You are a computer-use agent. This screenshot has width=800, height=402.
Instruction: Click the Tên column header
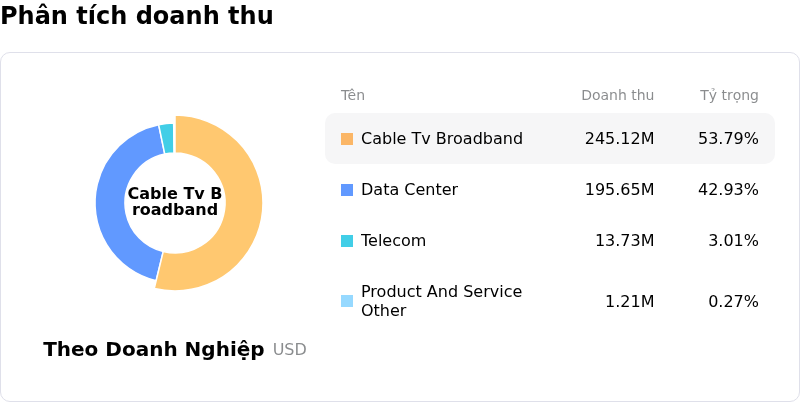tap(353, 96)
